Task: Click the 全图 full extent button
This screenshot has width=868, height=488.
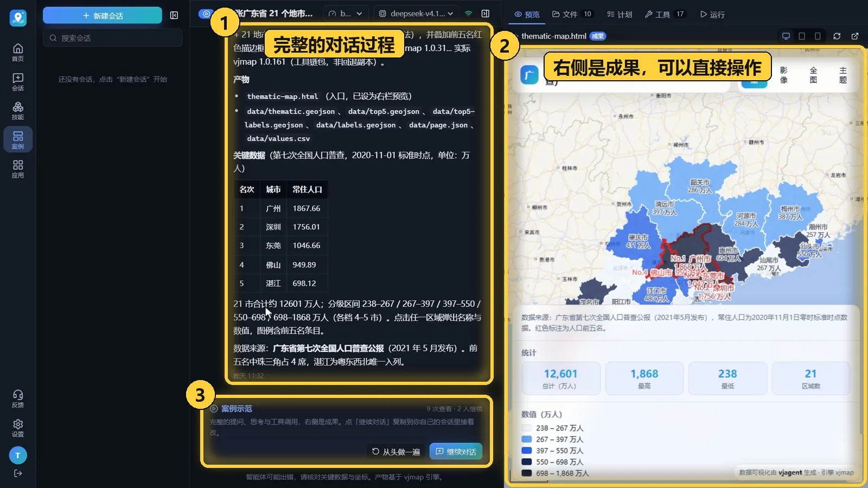Action: (813, 75)
